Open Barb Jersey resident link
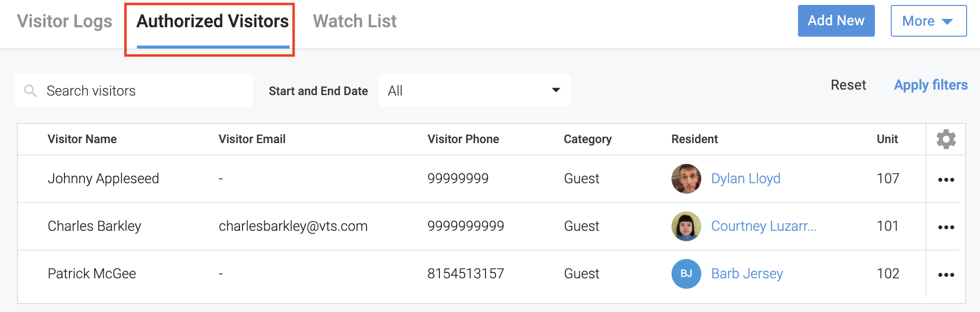The image size is (980, 312). tap(747, 274)
